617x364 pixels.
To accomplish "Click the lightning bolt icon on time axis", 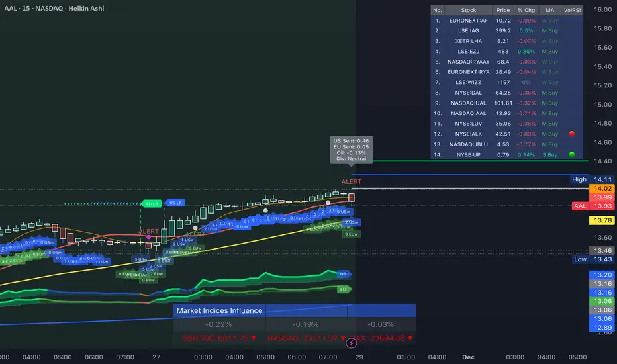I will 351,343.
